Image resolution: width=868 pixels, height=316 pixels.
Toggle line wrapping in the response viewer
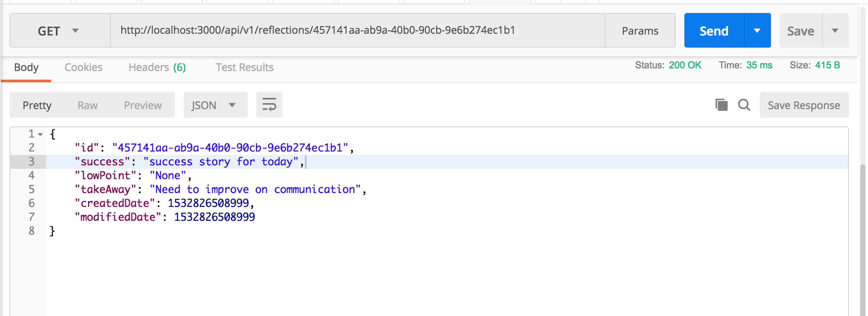[x=269, y=104]
